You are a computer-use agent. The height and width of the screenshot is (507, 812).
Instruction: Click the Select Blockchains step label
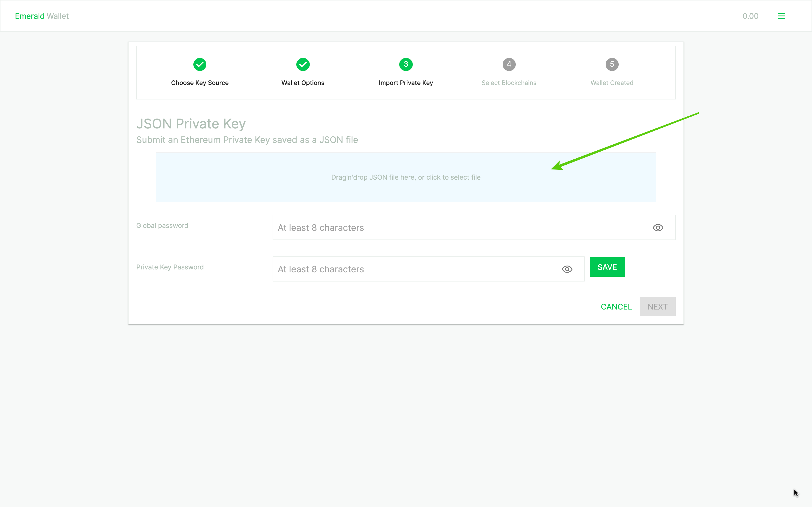click(x=509, y=82)
